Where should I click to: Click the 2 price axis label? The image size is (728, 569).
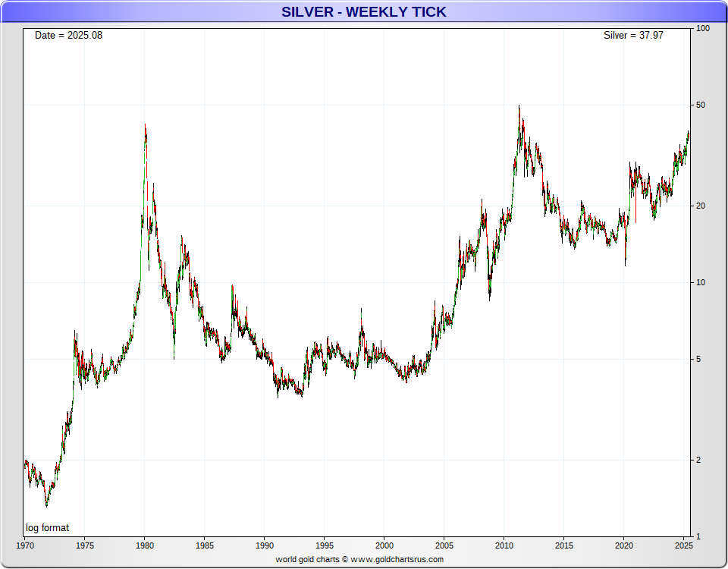(x=698, y=460)
